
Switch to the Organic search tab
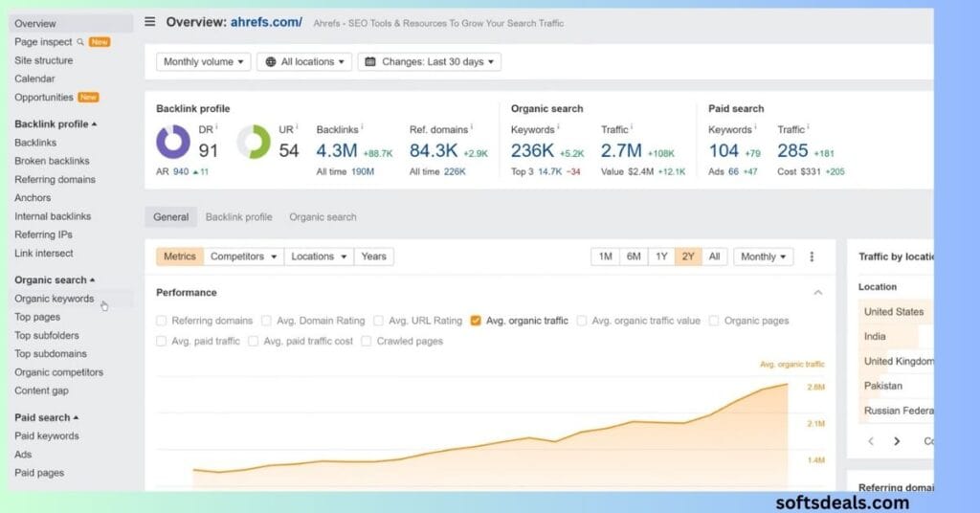pyautogui.click(x=323, y=217)
